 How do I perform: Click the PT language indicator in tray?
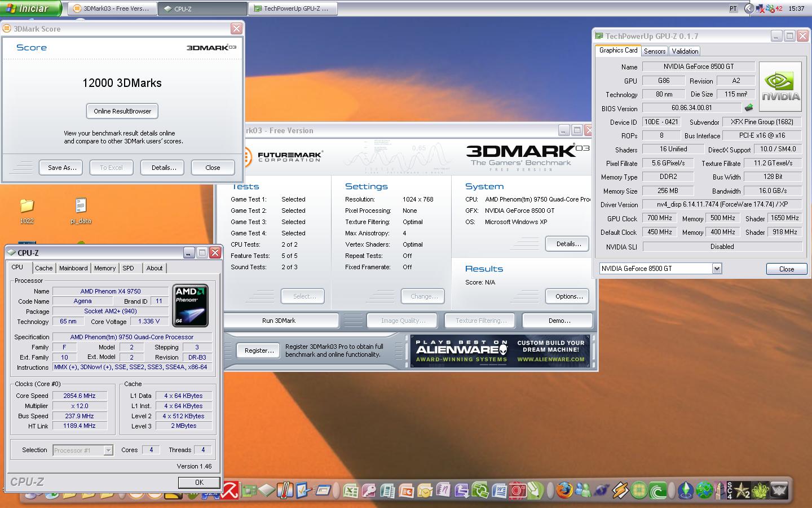[x=733, y=8]
